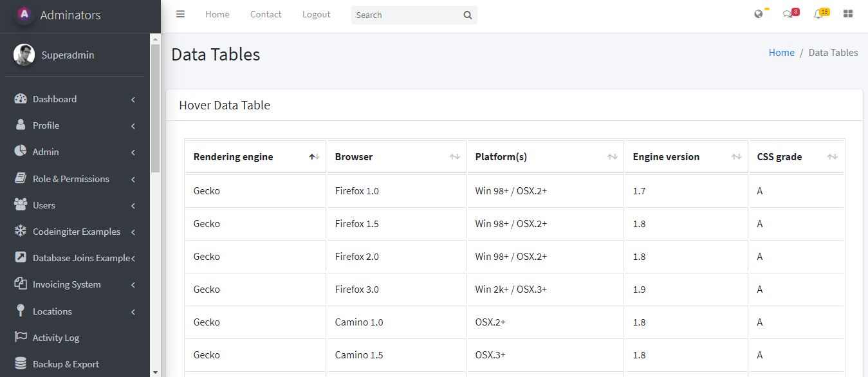Screen dimensions: 868x377
Task: Click the Backup & Export database icon
Action: (21, 363)
